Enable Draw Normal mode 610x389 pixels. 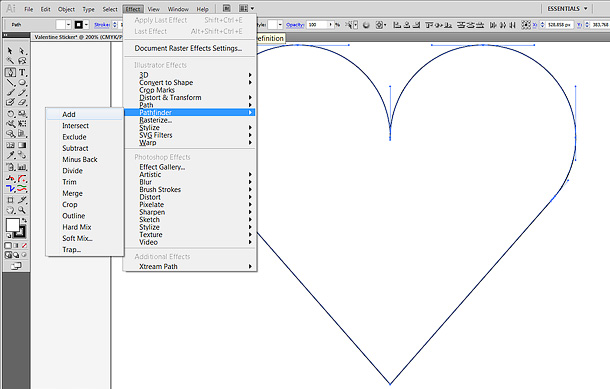coord(8,255)
